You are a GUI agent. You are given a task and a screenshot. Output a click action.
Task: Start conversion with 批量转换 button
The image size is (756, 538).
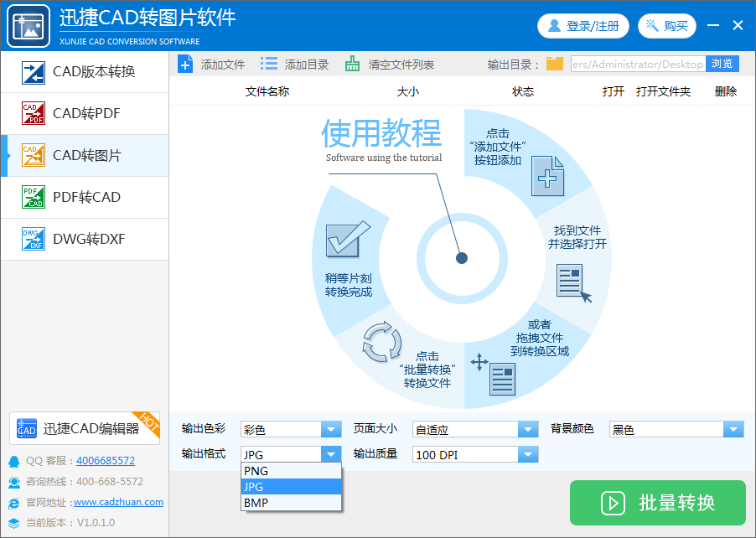coord(657,503)
